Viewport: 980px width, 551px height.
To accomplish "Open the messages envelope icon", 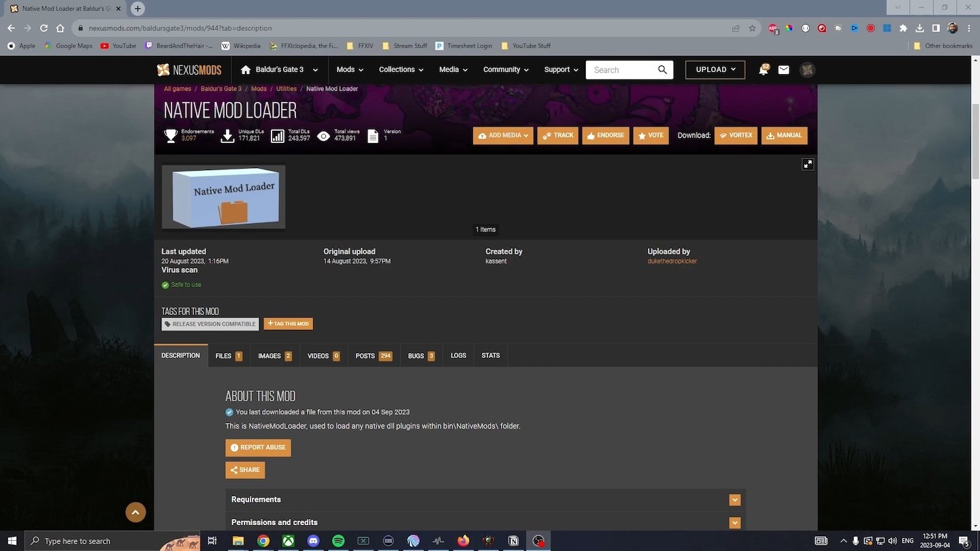I will coord(783,69).
